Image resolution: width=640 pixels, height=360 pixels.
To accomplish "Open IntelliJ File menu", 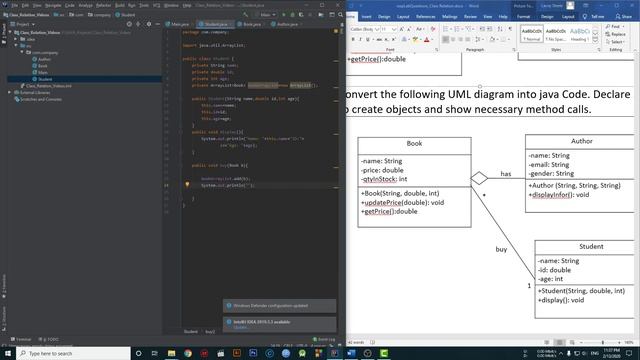I will pyautogui.click(x=14, y=5).
